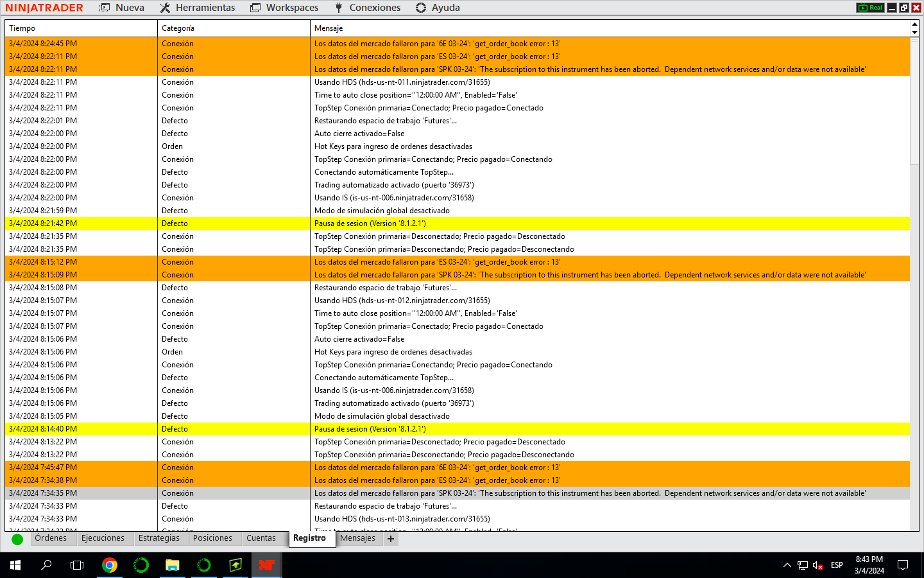
Task: Select the 3/4/2024 8:15:05 PM time cell
Action: point(81,416)
